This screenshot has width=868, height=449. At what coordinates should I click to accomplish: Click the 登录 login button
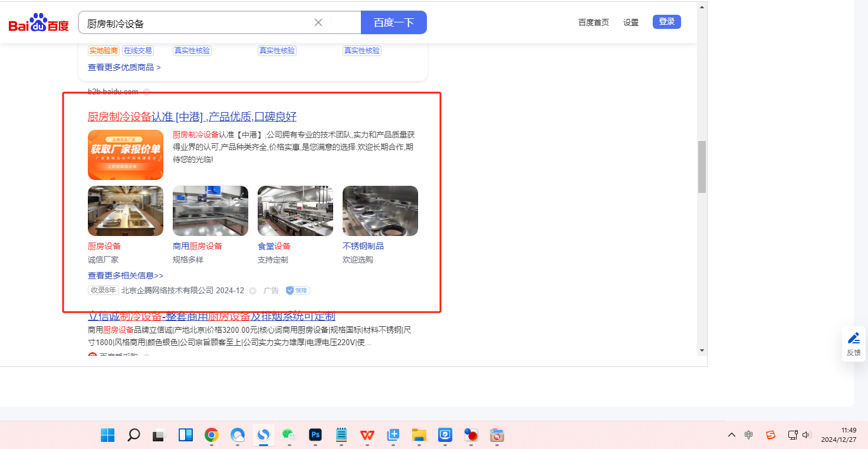(x=666, y=22)
